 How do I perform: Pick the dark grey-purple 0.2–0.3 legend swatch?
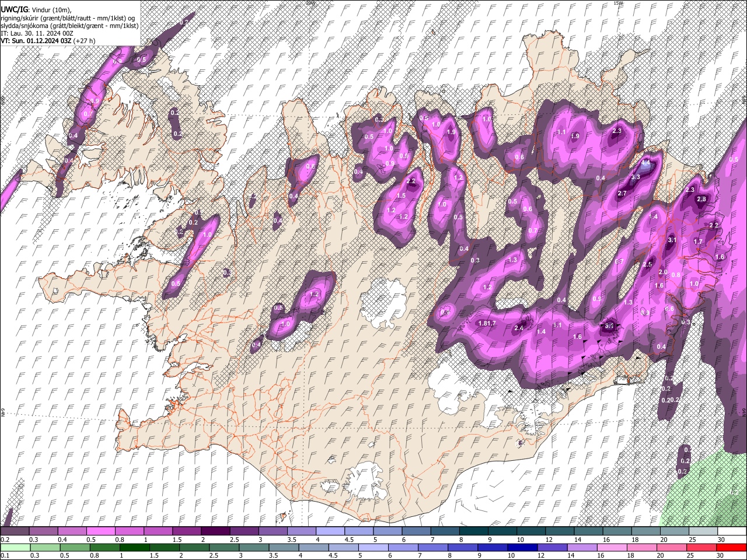15,531
